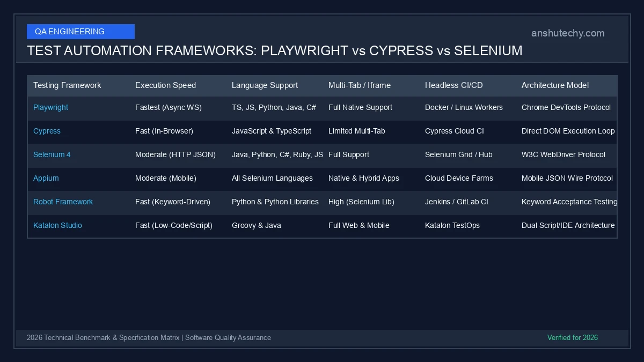
Task: Click the cell 'Limited Multi-Tab'
Action: [357, 131]
